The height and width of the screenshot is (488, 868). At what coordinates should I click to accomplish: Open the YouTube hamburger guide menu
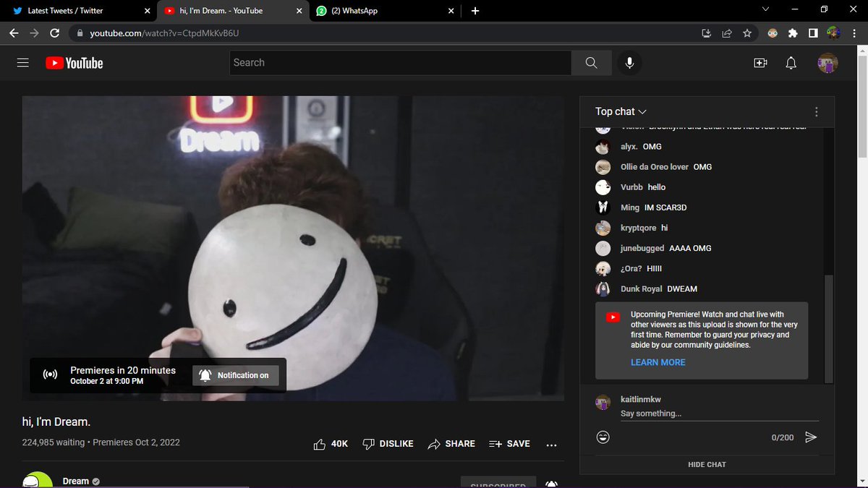23,63
